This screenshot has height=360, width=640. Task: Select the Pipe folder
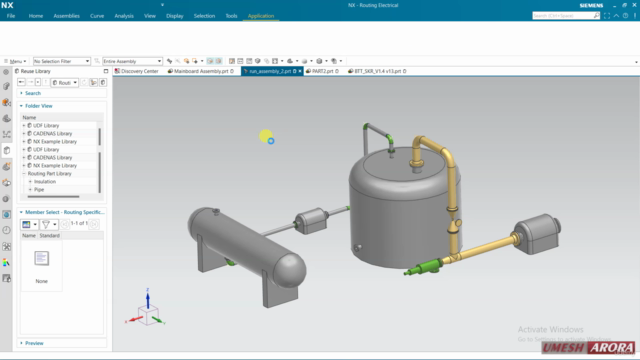(39, 189)
